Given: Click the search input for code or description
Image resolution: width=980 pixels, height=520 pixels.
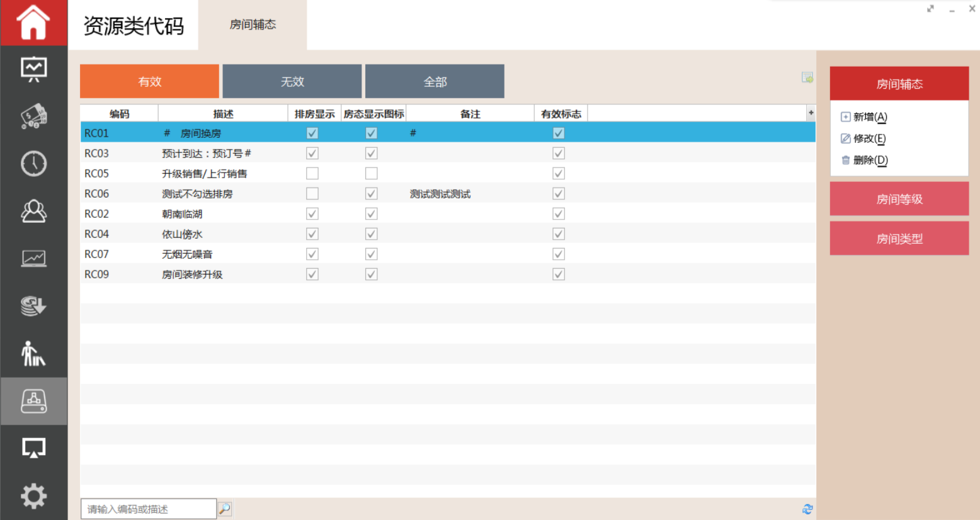Looking at the screenshot, I should pyautogui.click(x=149, y=509).
